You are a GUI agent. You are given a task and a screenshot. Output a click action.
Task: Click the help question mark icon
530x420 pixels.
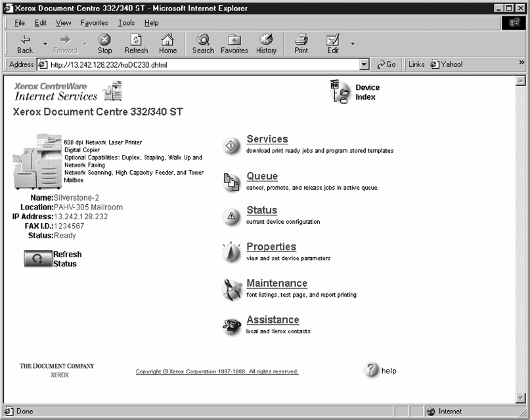coord(371,369)
